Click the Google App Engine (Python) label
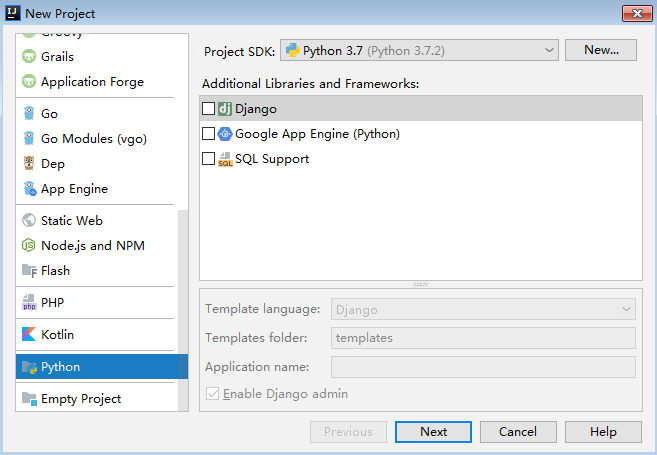The image size is (657, 455). [x=317, y=134]
